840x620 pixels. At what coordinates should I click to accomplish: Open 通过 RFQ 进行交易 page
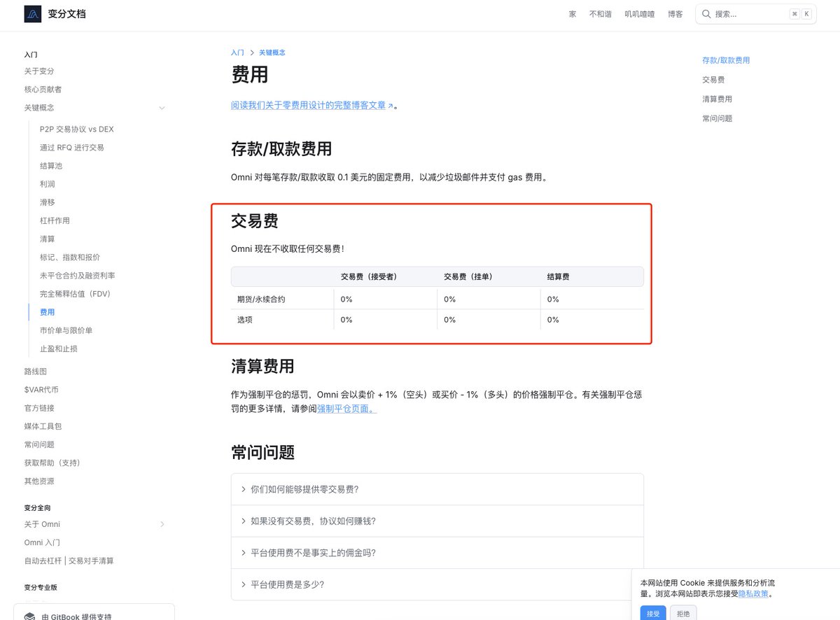click(72, 148)
